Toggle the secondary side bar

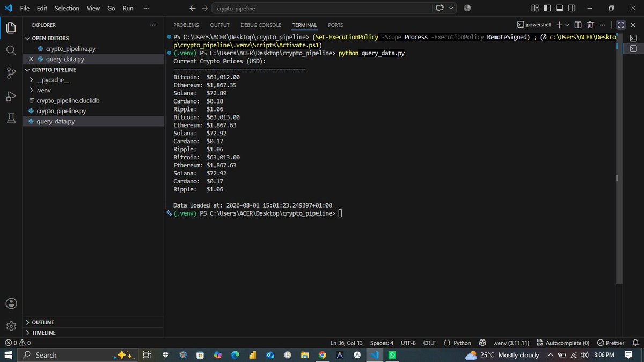click(572, 8)
